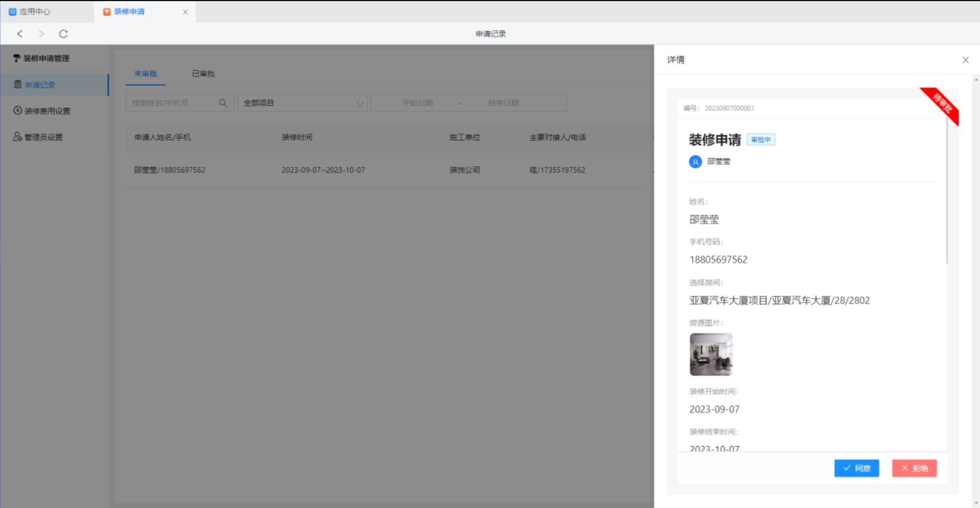980x508 pixels.
Task: Click the 结束日期 date field
Action: click(503, 103)
